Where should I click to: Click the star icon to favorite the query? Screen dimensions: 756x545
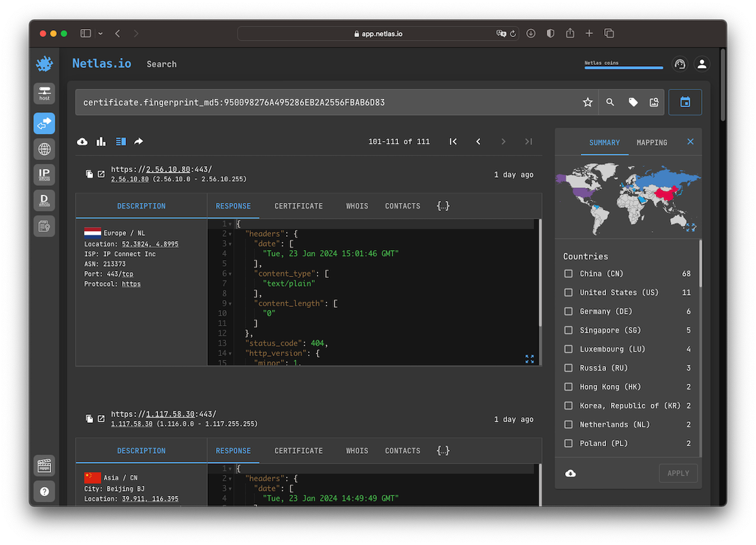pos(588,102)
